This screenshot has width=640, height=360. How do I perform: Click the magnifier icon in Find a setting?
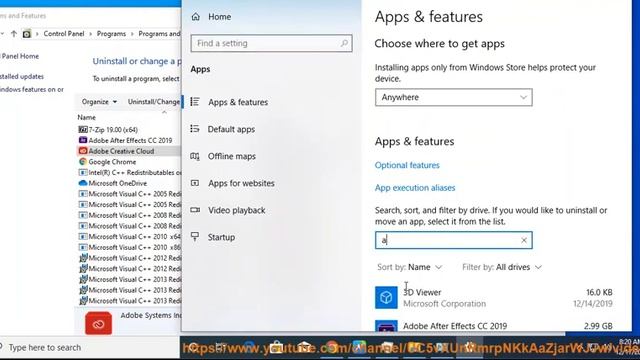pyautogui.click(x=344, y=43)
